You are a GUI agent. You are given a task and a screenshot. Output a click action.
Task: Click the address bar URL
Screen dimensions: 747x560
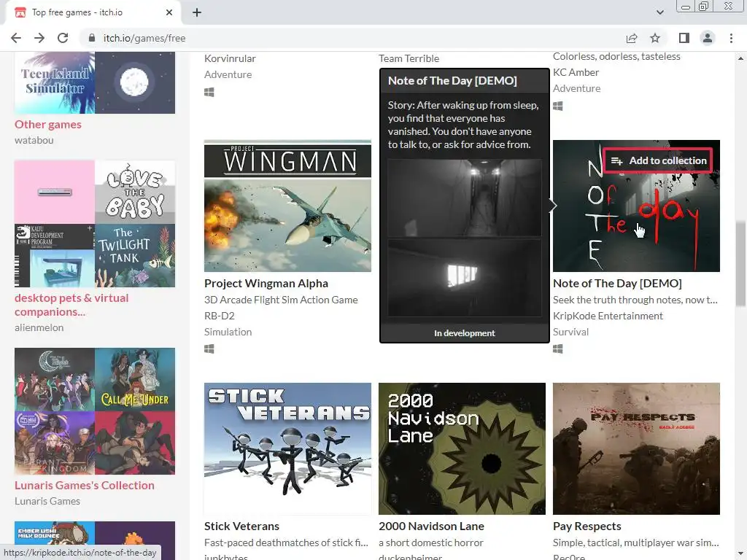[x=144, y=38]
